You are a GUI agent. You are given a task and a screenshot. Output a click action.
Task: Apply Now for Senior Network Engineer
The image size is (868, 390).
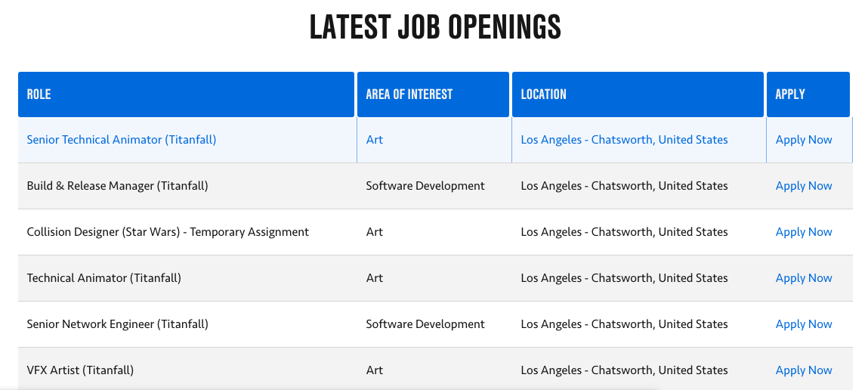tap(804, 324)
